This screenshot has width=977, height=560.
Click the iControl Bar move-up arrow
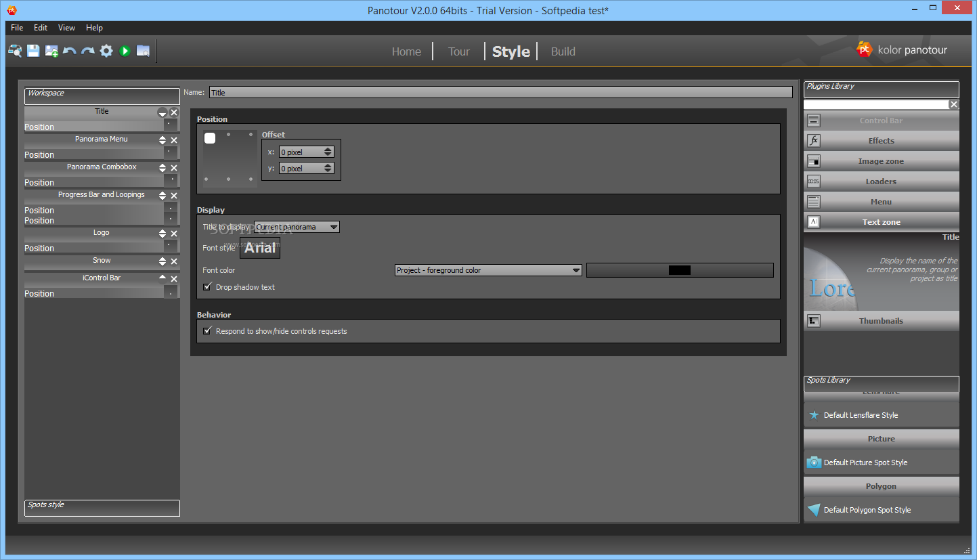click(x=162, y=278)
